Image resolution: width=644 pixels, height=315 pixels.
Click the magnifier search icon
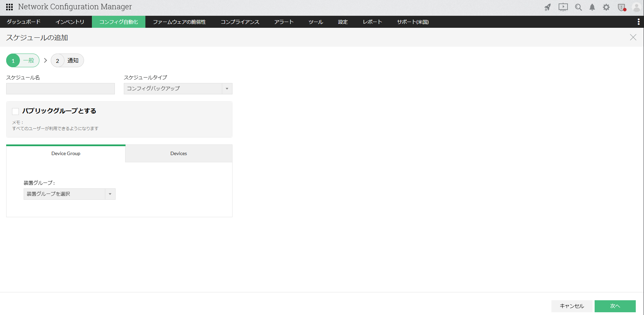579,7
